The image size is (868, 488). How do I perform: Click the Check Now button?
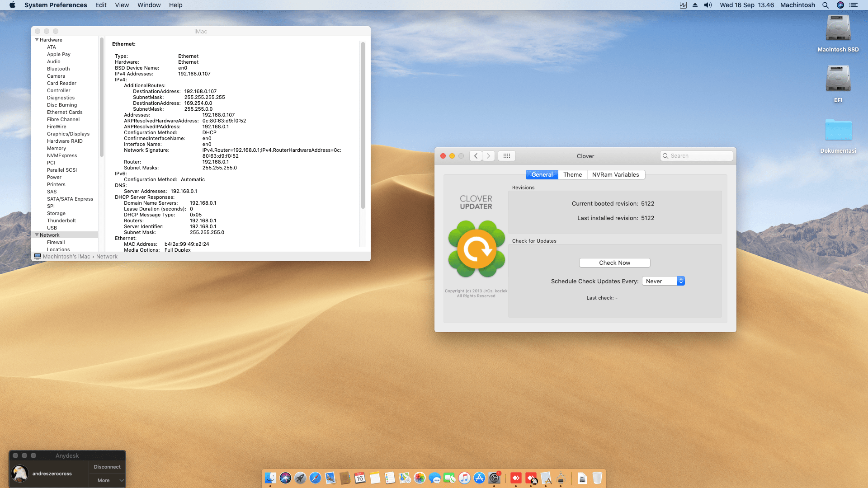(614, 263)
